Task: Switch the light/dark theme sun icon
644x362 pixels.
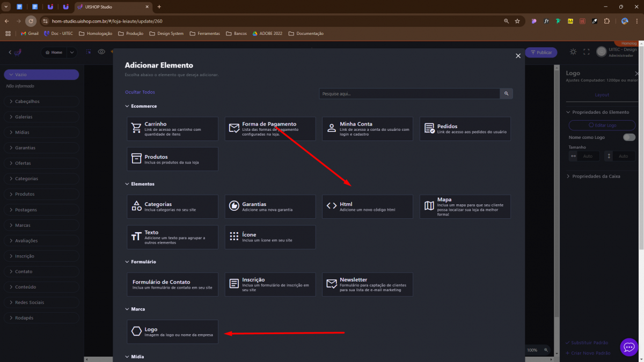Action: [x=573, y=52]
